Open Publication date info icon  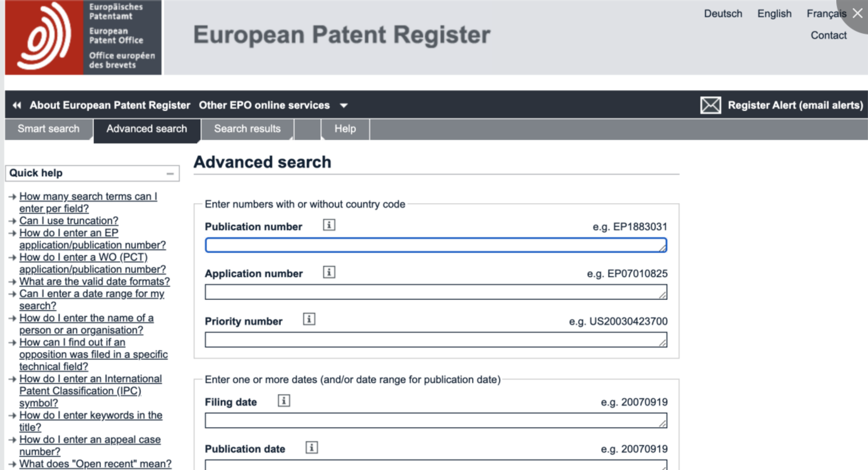pos(312,448)
